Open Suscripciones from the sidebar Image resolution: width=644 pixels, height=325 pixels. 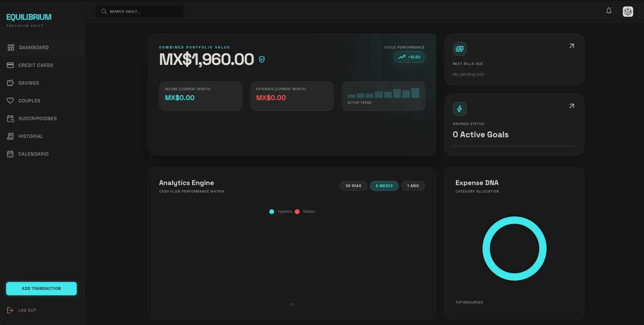click(43, 118)
